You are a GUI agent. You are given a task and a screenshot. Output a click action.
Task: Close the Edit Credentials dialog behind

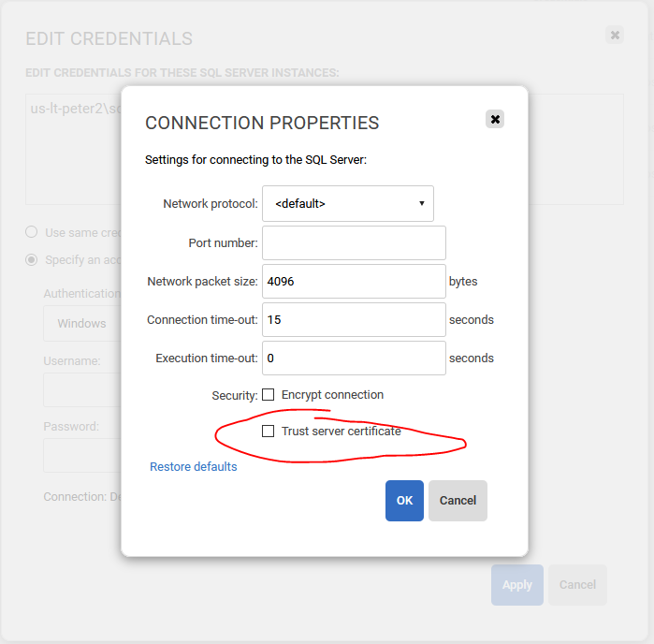click(x=615, y=35)
